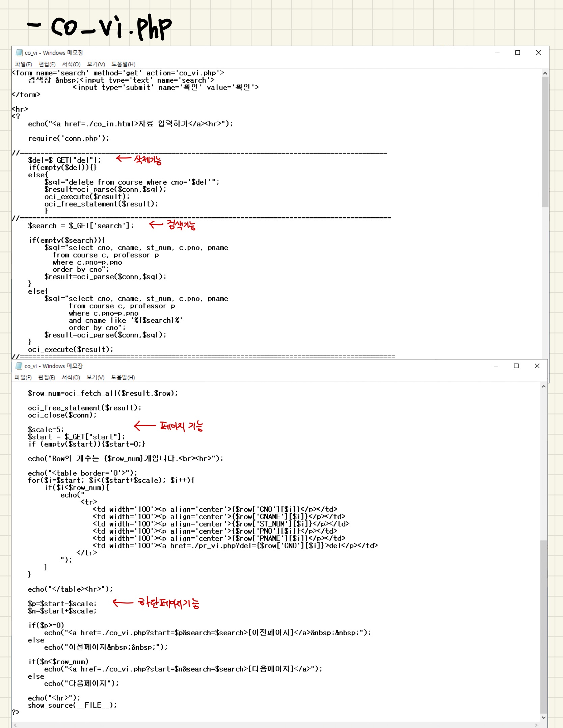Click the line "echo("<table border='0'>");"
Screen dimensions: 563x728
pos(82,473)
